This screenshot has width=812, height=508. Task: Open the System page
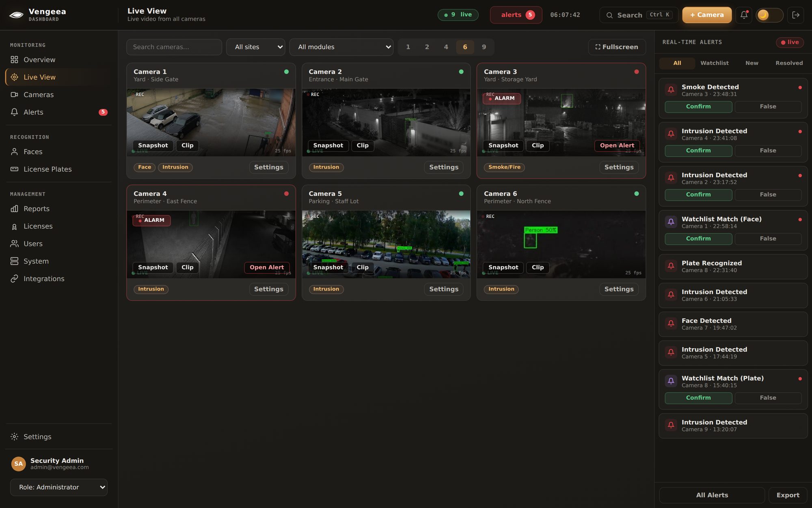pyautogui.click(x=59, y=261)
